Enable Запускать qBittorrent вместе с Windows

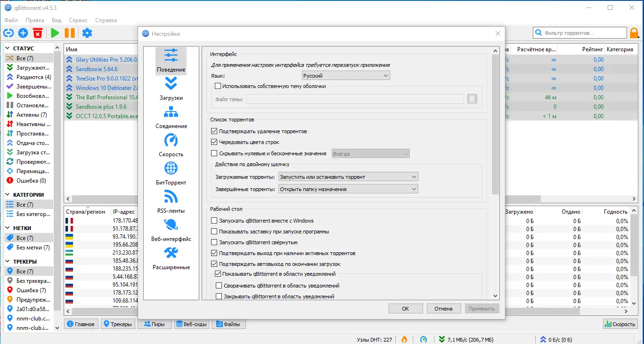tap(214, 221)
